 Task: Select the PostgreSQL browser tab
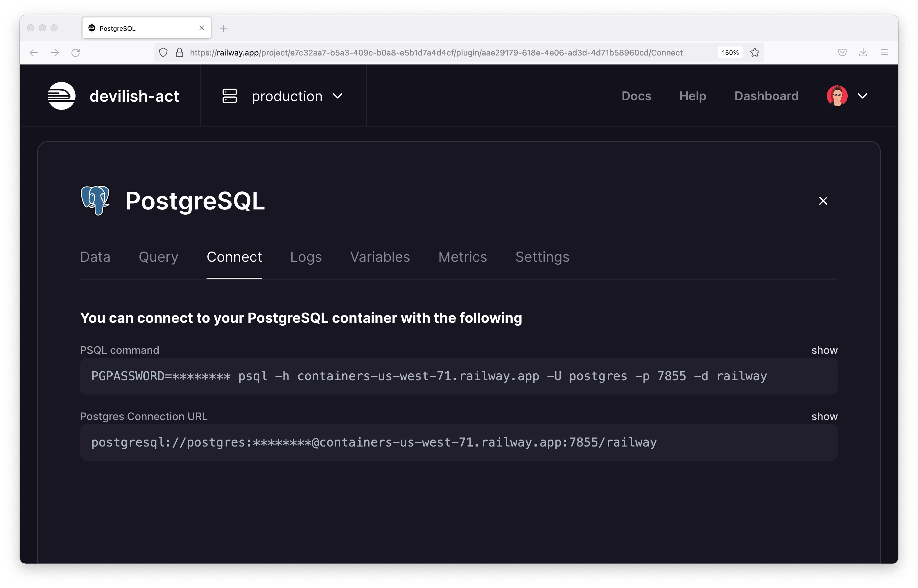147,28
